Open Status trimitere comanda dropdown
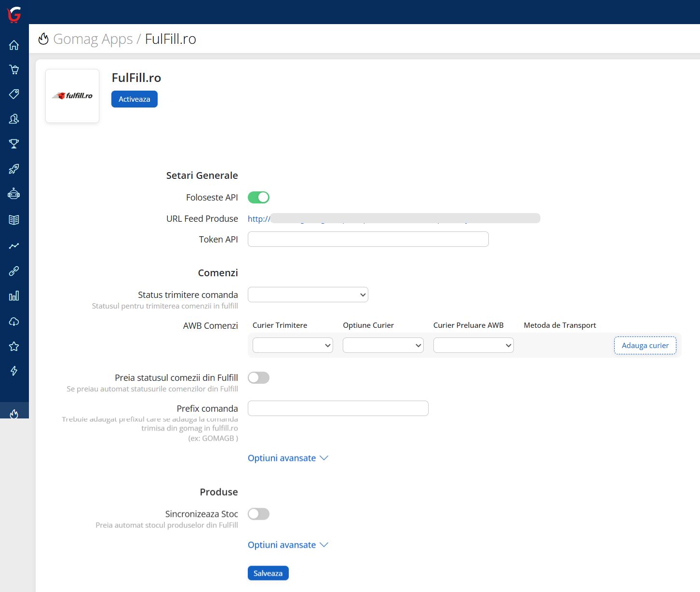700x592 pixels. point(308,295)
